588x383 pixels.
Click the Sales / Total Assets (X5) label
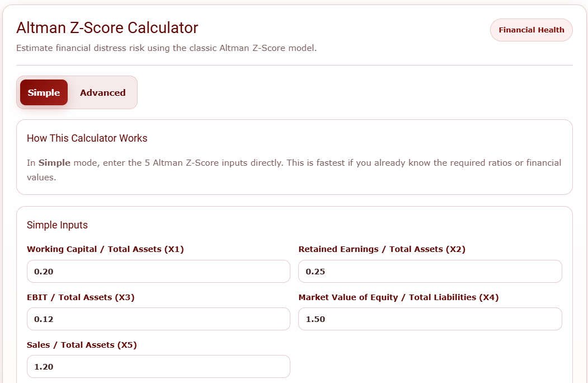(x=82, y=345)
